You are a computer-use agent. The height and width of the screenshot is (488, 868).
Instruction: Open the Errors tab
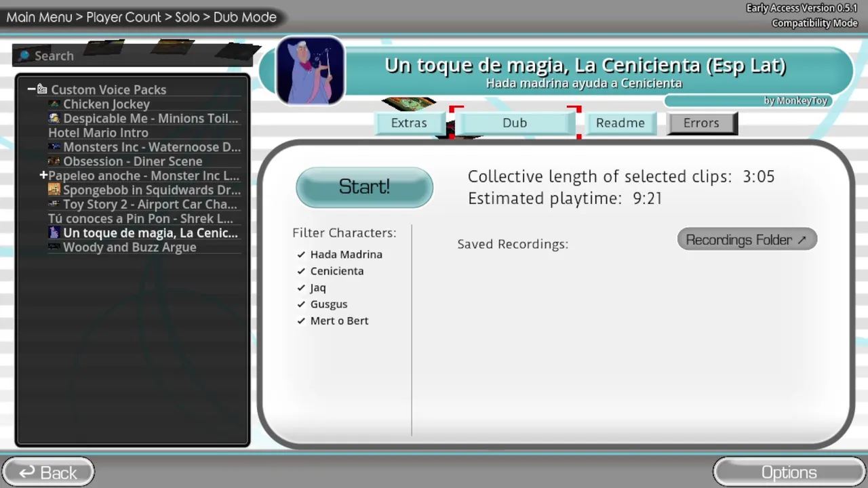click(x=701, y=123)
